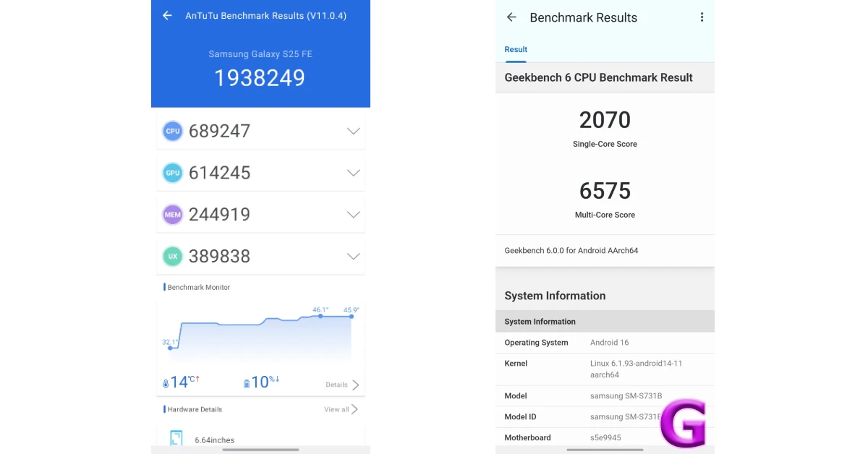Click the MEM score icon

click(x=172, y=214)
